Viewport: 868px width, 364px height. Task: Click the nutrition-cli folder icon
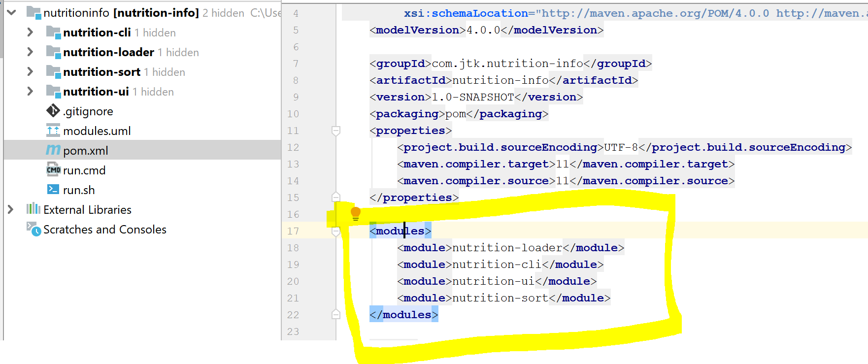53,32
